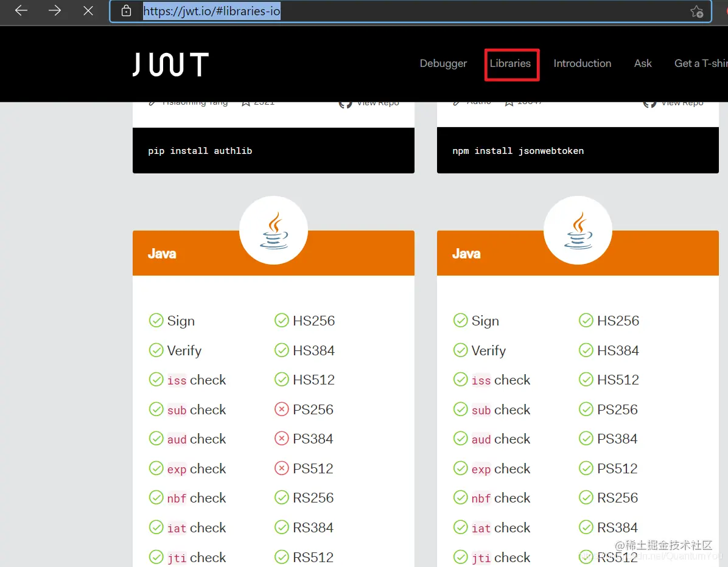Click sub check text in right card
Image resolution: width=728 pixels, height=567 pixels.
(501, 409)
